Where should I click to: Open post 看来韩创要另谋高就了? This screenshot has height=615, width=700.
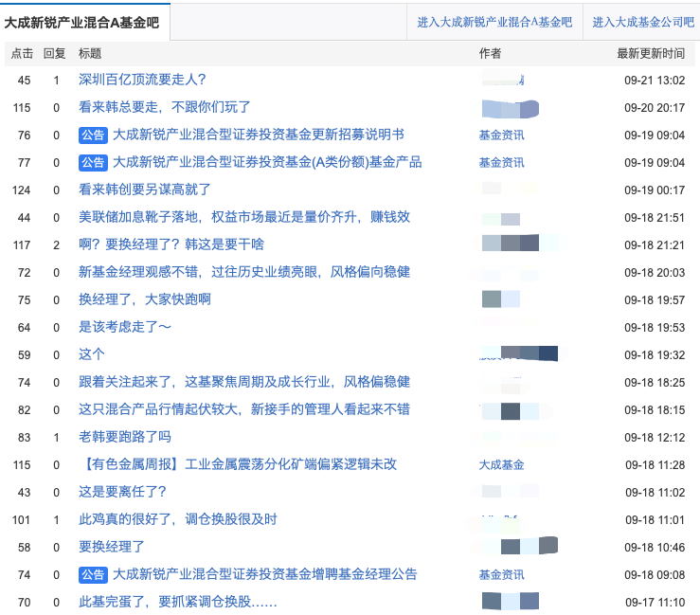(144, 190)
